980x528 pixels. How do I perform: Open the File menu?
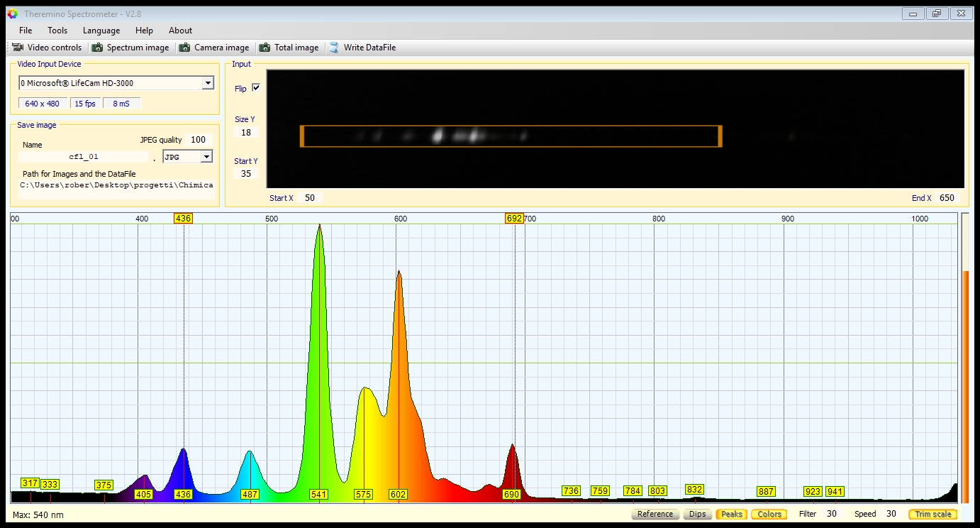(x=26, y=31)
